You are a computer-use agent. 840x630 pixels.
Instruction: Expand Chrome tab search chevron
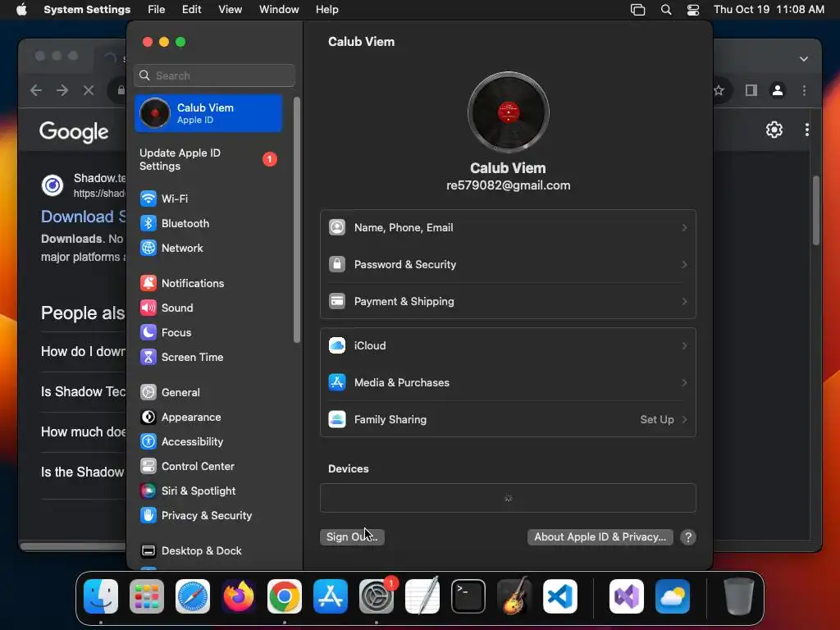[x=804, y=59]
